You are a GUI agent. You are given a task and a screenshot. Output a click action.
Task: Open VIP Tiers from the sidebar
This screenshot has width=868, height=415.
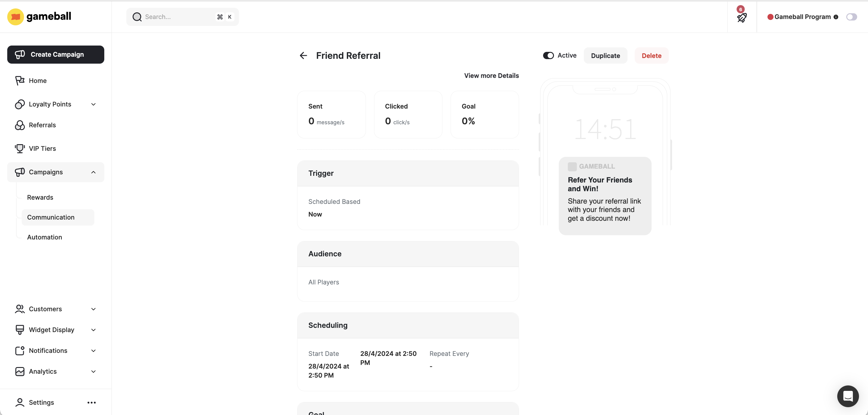tap(42, 148)
